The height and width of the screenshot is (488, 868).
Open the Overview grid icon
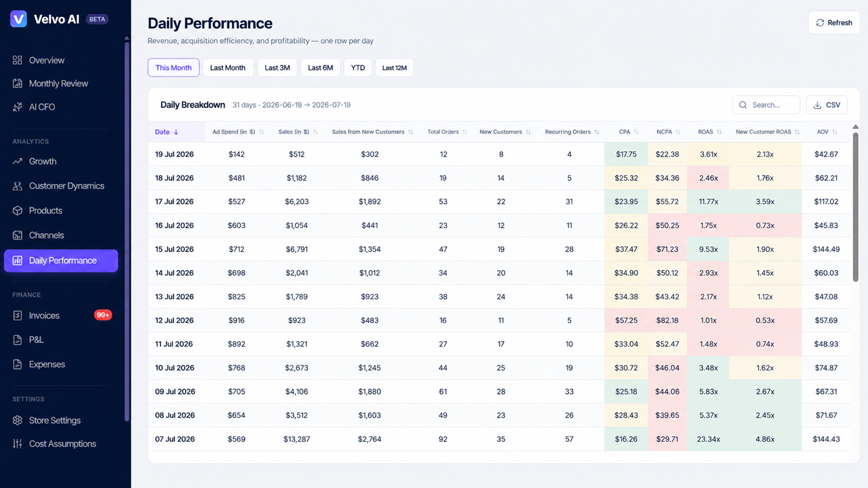click(x=17, y=60)
